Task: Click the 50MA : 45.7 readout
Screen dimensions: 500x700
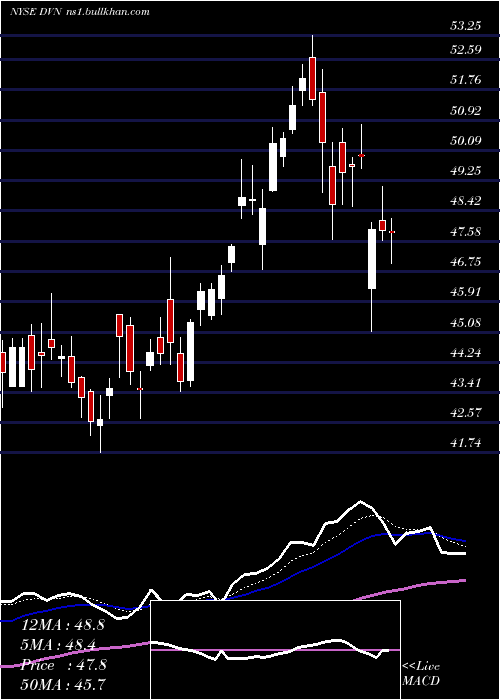Action: [x=63, y=685]
